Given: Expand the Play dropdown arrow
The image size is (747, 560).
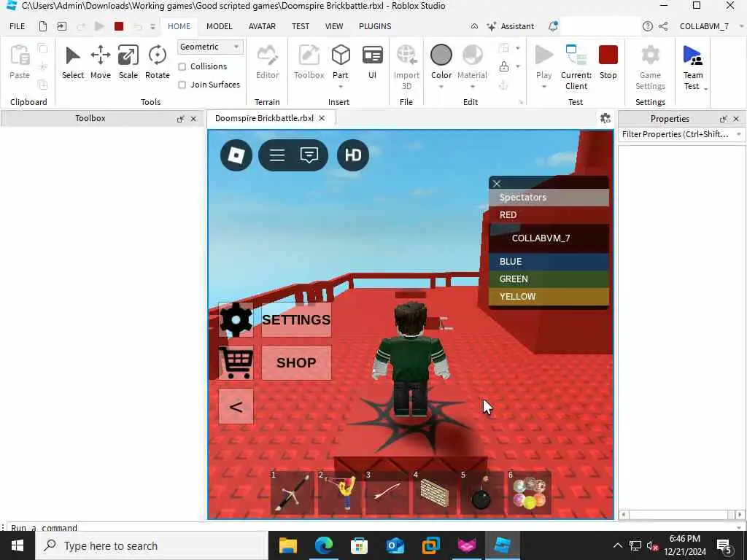Looking at the screenshot, I should tap(543, 87).
